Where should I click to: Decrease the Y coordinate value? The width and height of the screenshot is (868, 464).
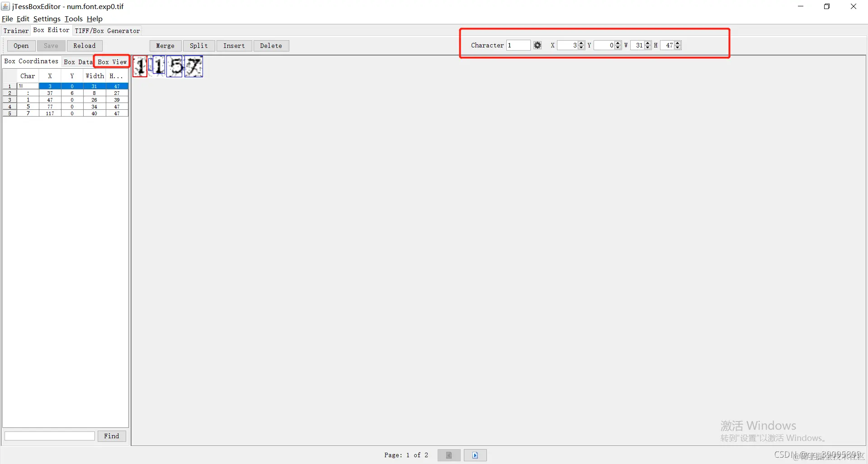click(618, 47)
